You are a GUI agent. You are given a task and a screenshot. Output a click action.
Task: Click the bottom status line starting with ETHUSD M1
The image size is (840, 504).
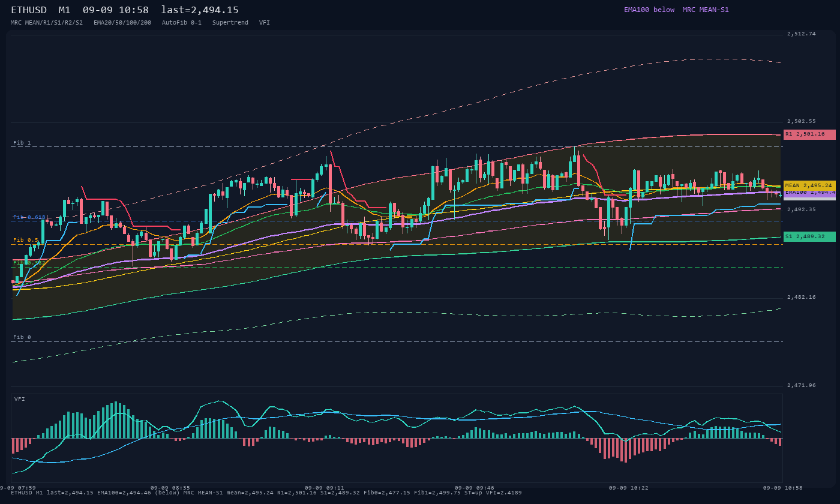coord(266,493)
